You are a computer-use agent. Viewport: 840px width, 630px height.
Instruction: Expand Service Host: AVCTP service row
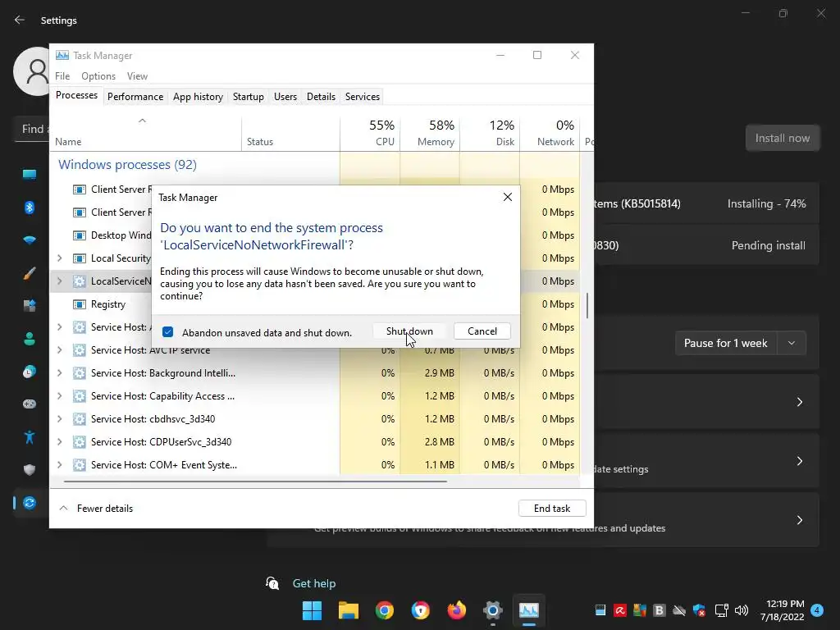coord(59,349)
